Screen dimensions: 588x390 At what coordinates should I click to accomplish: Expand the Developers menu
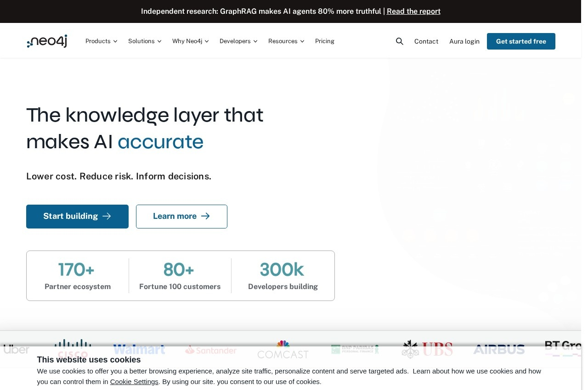(238, 41)
